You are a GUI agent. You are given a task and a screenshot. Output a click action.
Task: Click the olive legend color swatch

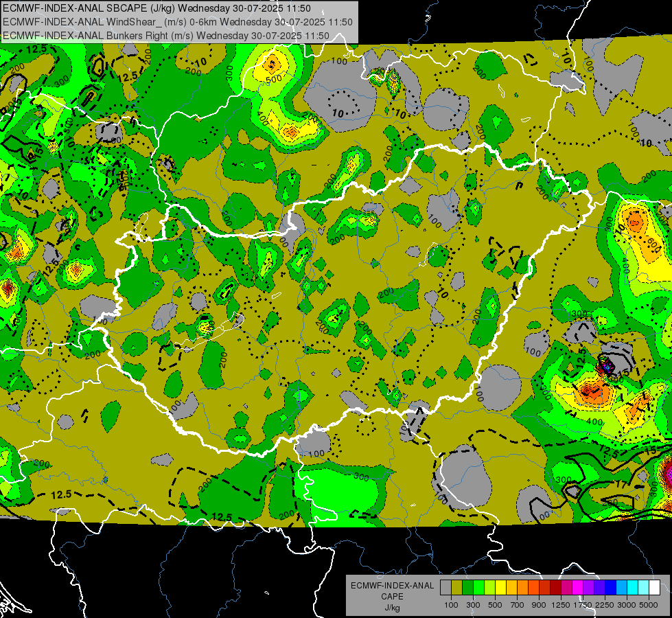coord(456,588)
